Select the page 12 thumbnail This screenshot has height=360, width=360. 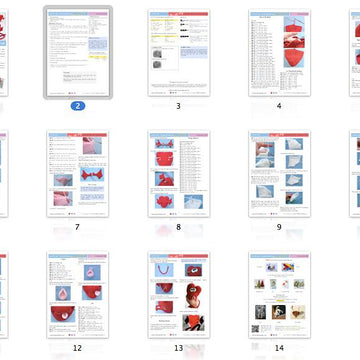click(x=78, y=295)
